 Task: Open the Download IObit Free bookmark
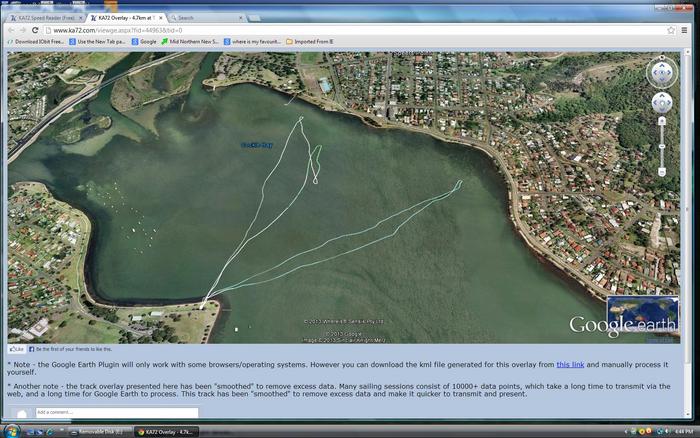pos(38,42)
